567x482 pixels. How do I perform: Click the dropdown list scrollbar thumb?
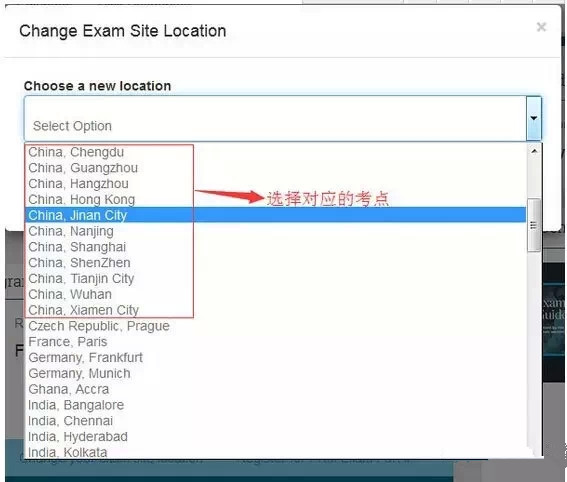(534, 225)
